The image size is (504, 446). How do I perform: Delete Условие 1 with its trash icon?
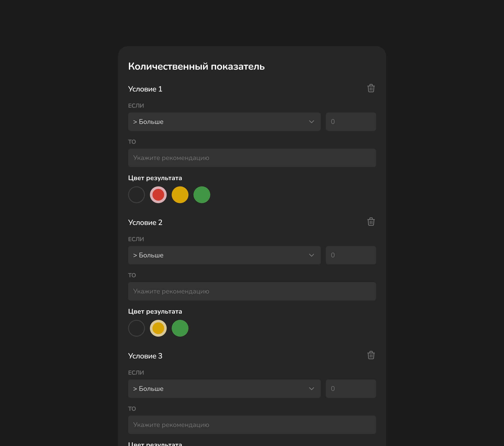click(371, 88)
